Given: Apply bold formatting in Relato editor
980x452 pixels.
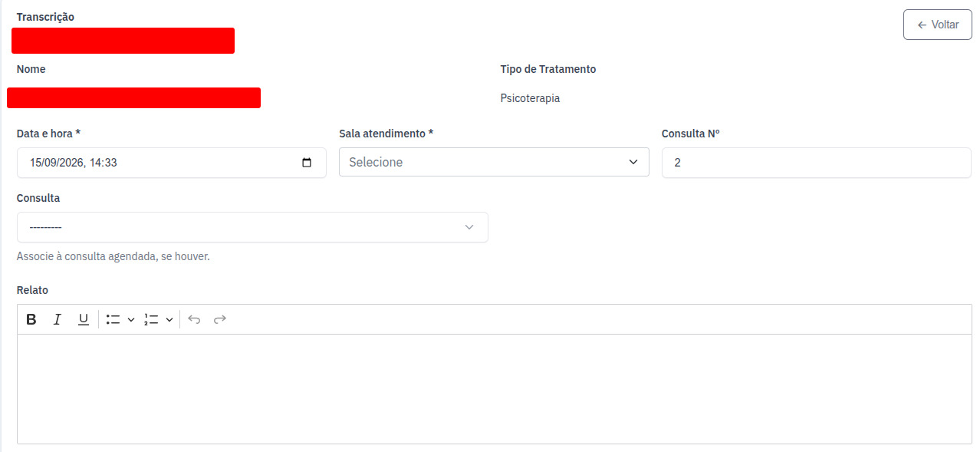Looking at the screenshot, I should (x=31, y=319).
